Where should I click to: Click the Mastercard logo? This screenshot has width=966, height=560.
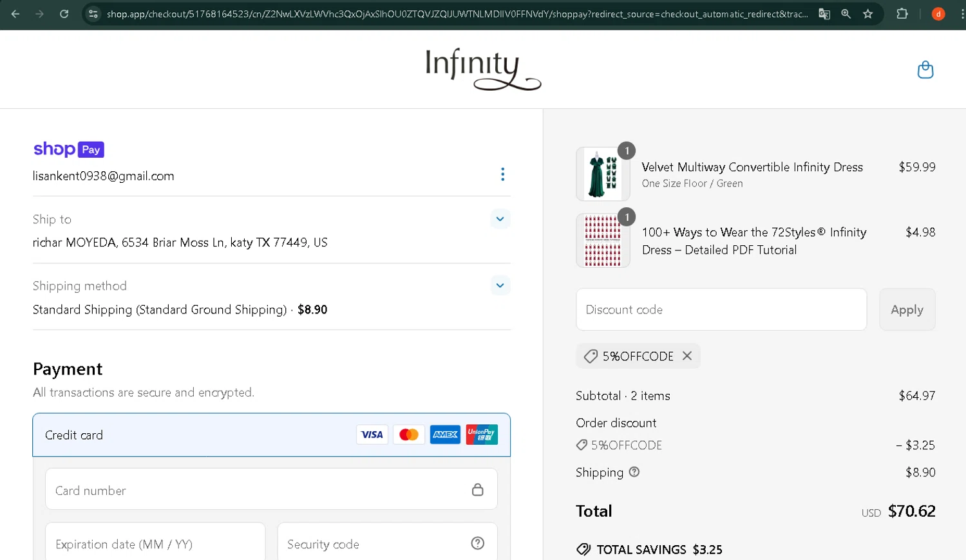click(x=409, y=434)
